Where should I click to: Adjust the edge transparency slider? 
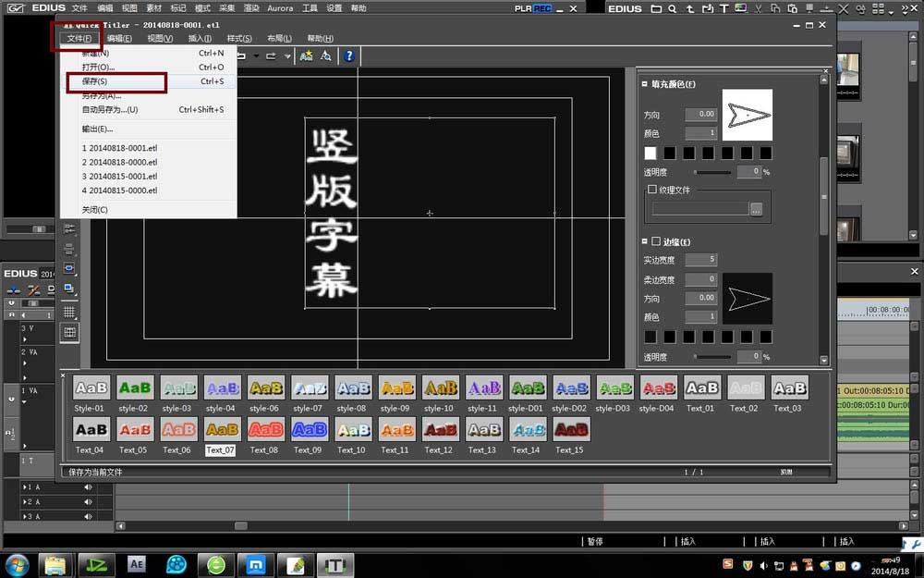[x=712, y=357]
